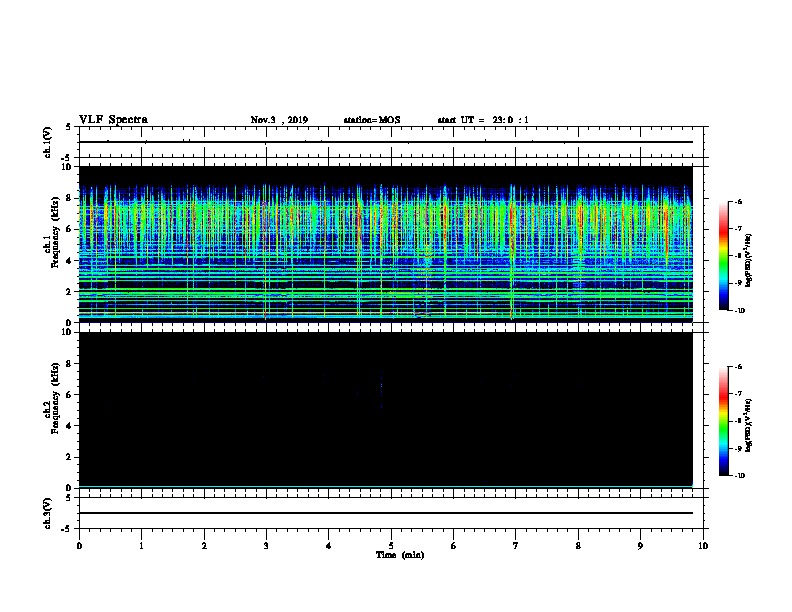
Task: Click the "6" tick label on time axis
Action: coord(453,545)
